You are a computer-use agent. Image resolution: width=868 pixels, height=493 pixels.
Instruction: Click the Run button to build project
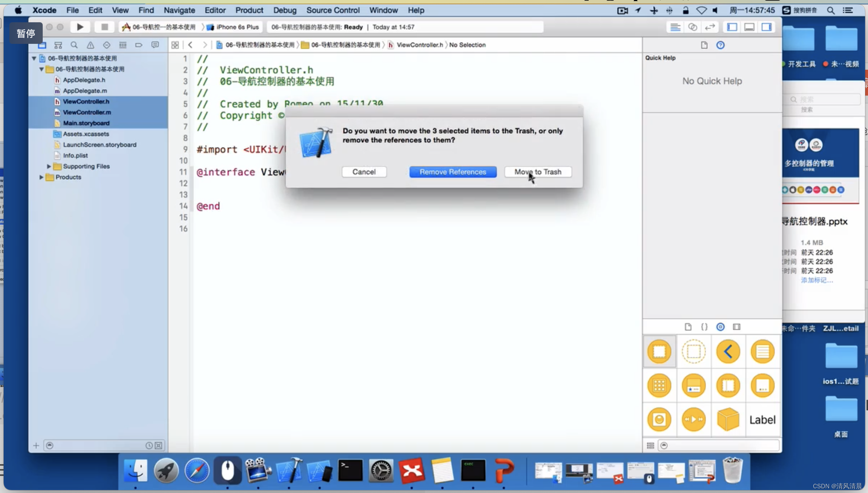(x=79, y=27)
